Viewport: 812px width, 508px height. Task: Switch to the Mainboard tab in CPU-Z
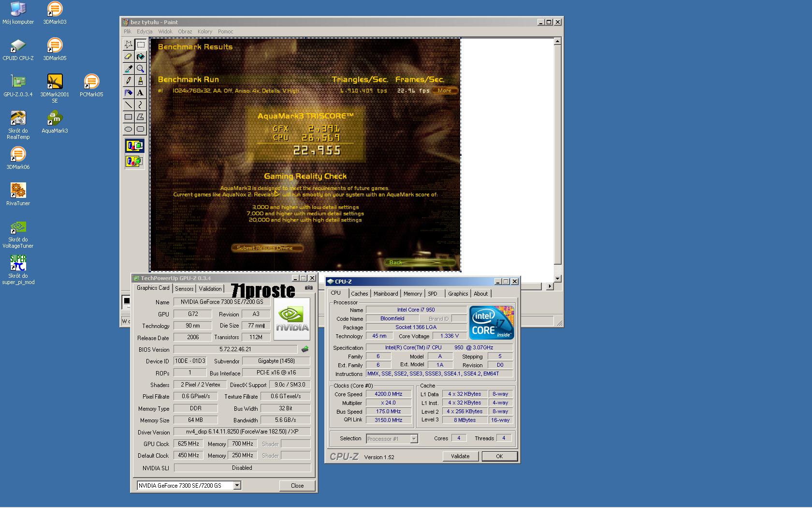[x=386, y=294]
